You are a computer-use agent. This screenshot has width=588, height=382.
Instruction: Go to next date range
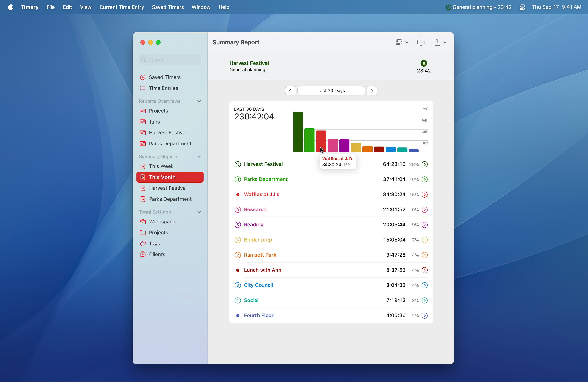click(x=372, y=91)
